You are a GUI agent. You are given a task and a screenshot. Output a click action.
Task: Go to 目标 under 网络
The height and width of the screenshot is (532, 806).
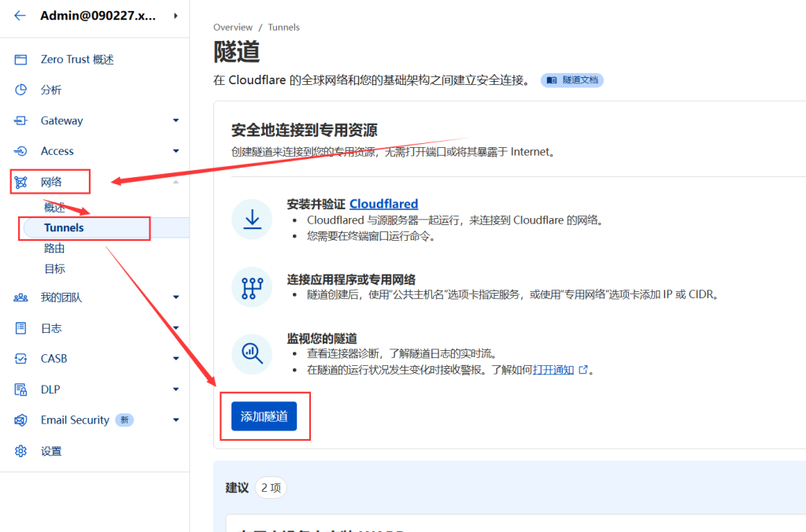point(54,269)
